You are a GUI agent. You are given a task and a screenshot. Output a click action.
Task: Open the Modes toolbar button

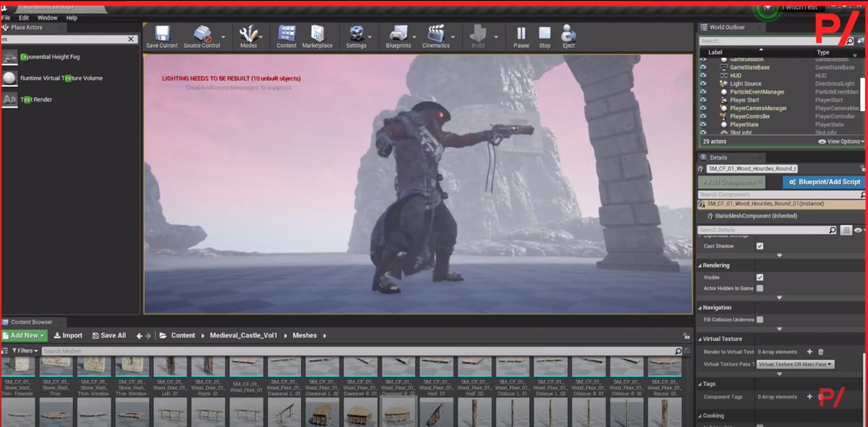click(248, 37)
